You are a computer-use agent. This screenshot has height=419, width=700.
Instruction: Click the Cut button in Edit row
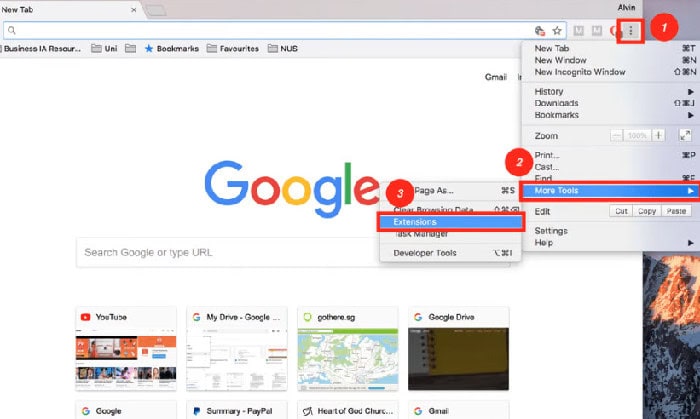[621, 211]
